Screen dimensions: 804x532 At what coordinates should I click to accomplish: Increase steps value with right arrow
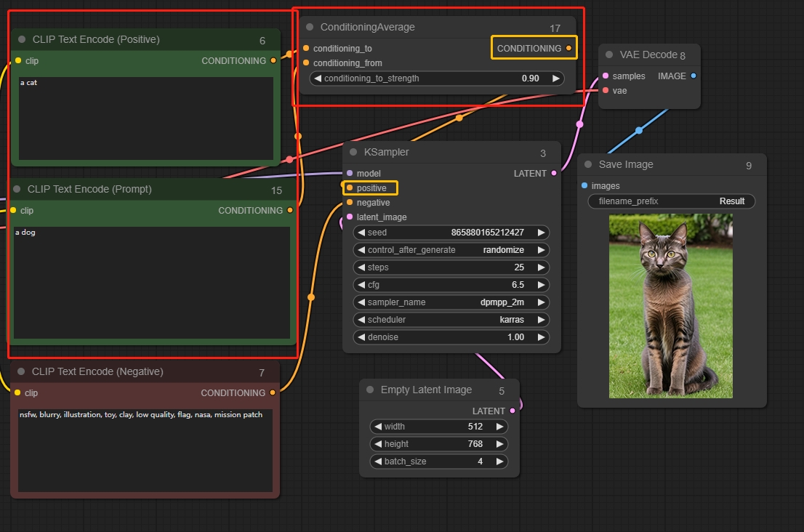click(541, 267)
